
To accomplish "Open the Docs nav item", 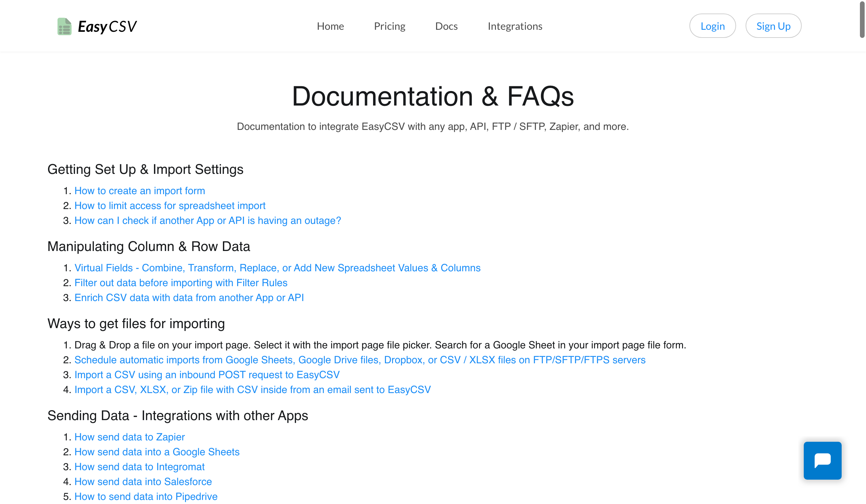I will tap(446, 26).
